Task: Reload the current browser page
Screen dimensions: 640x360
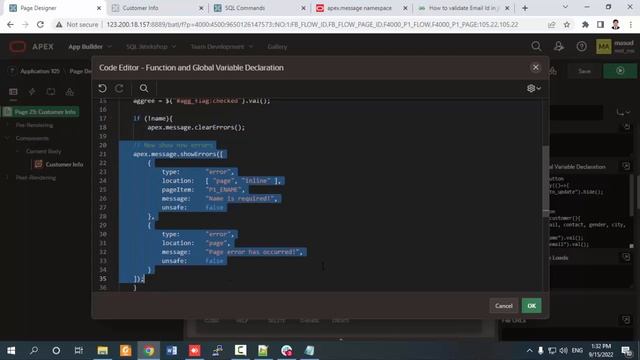Action: click(40, 24)
